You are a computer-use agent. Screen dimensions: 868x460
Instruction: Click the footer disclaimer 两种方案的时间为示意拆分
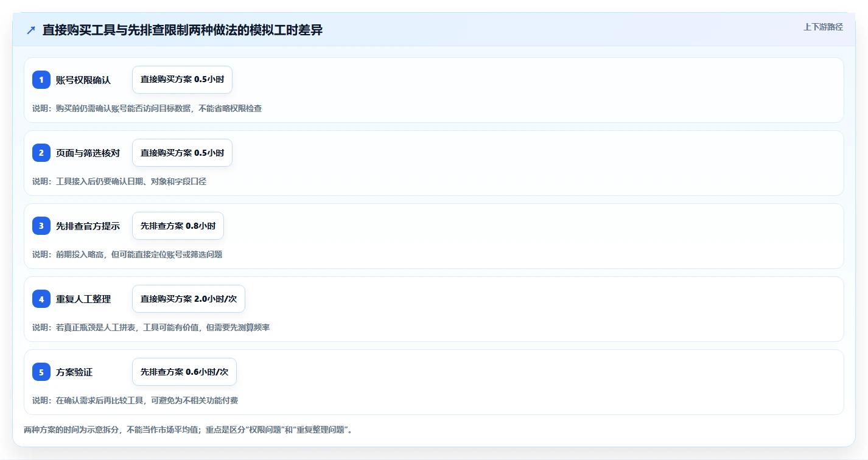coord(188,430)
